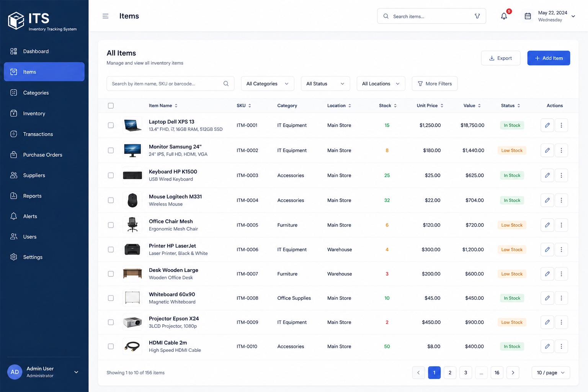Open More Filters
588x392 pixels.
click(434, 83)
